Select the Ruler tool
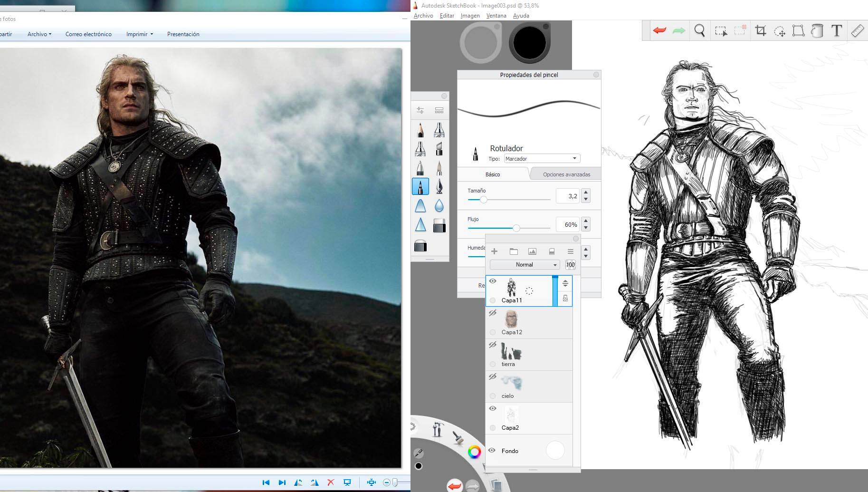The width and height of the screenshot is (868, 492). [x=858, y=31]
